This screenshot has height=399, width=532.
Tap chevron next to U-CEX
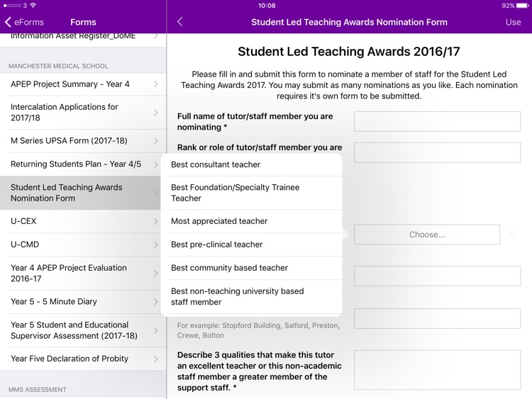(x=156, y=221)
